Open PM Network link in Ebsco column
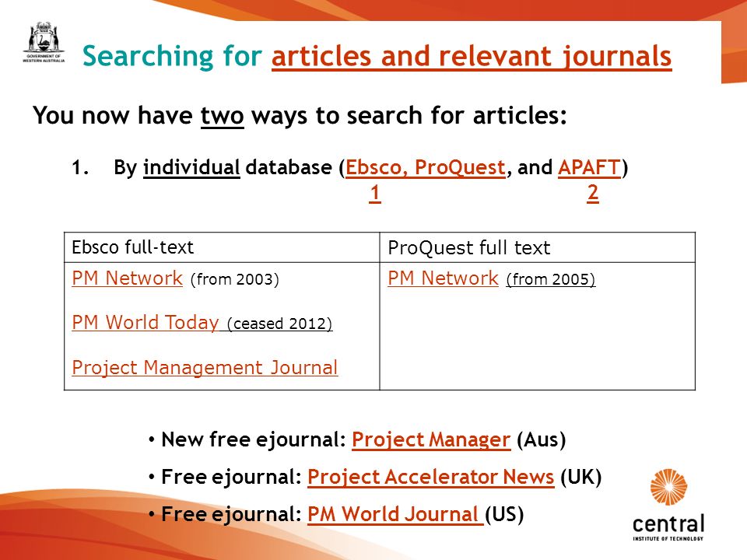The height and width of the screenshot is (560, 747). [x=127, y=278]
